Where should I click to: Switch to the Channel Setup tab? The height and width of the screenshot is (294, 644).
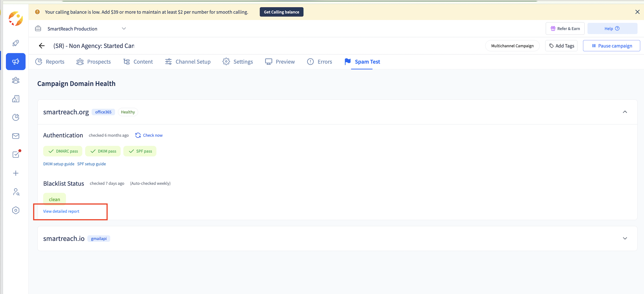click(188, 61)
